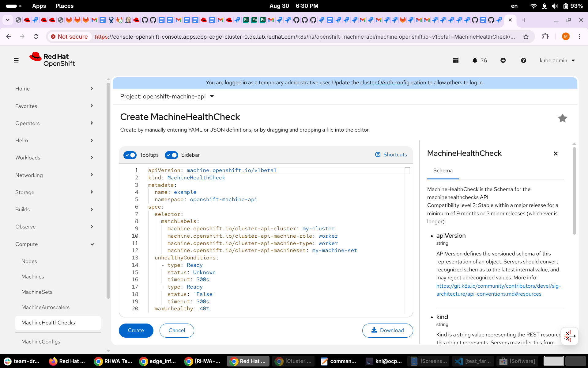Viewport: 588px width, 368px height.
Task: Click the notifications bell icon
Action: coord(475,60)
